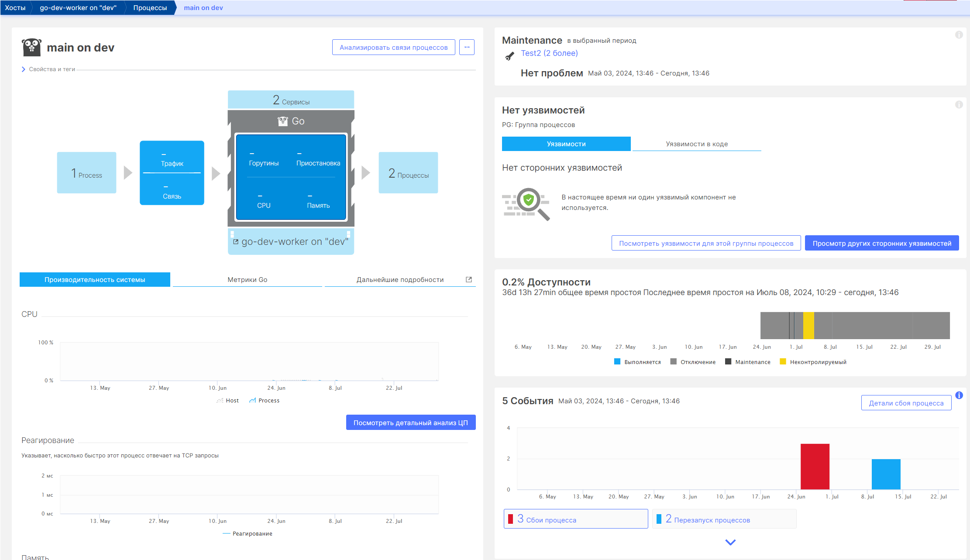This screenshot has height=560, width=970.
Task: Open the three-dots more options menu
Action: 467,47
